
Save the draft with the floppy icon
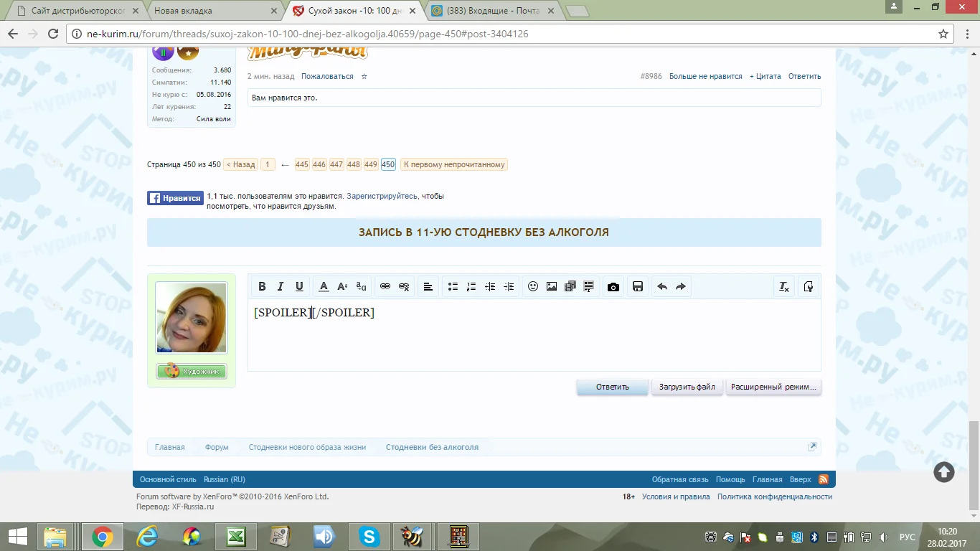(638, 286)
